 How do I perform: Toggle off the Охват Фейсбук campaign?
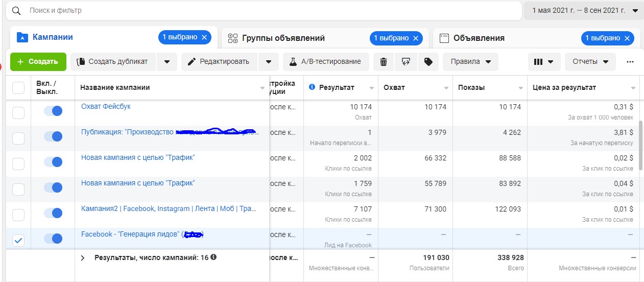(x=53, y=111)
